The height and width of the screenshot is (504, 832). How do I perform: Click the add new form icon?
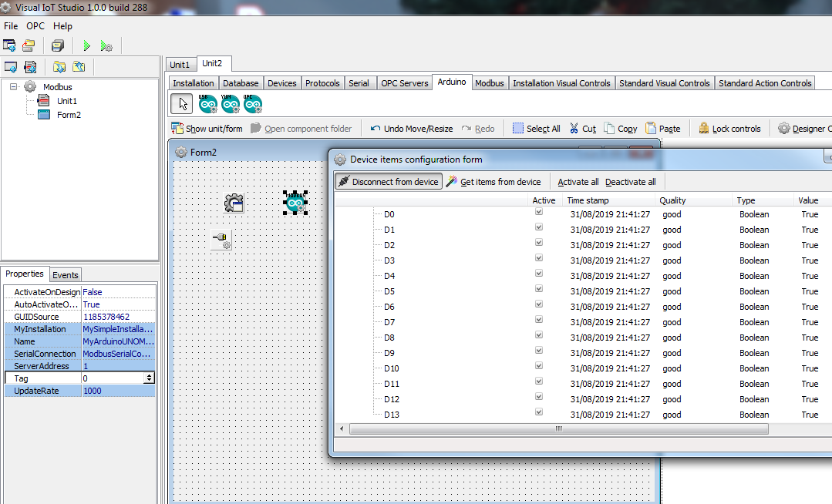click(x=11, y=67)
